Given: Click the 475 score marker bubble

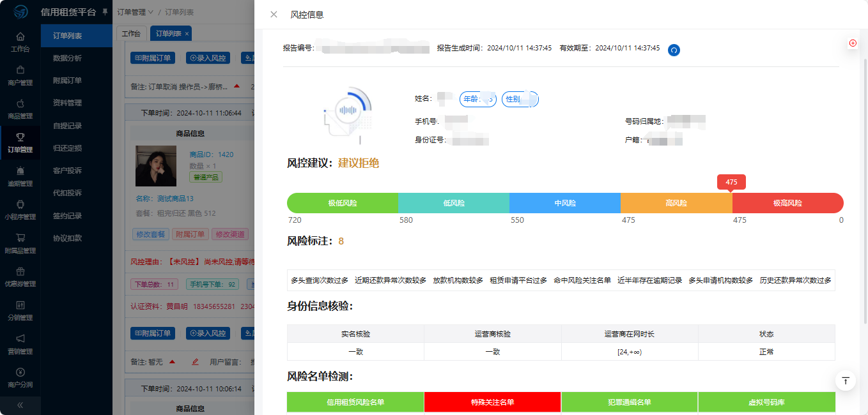Looking at the screenshot, I should point(731,182).
